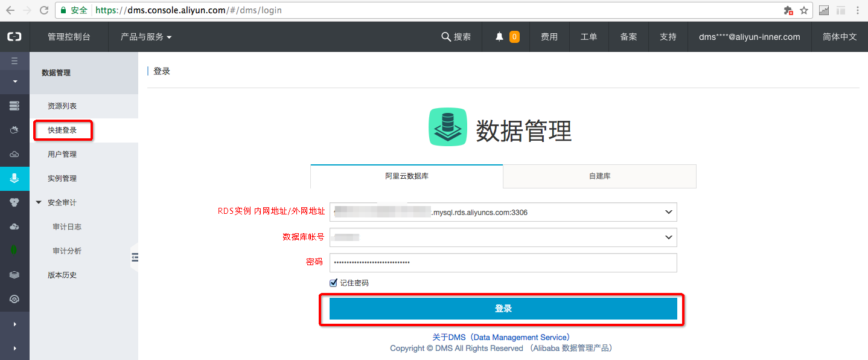Click the green secure lock icon in the address bar

63,10
